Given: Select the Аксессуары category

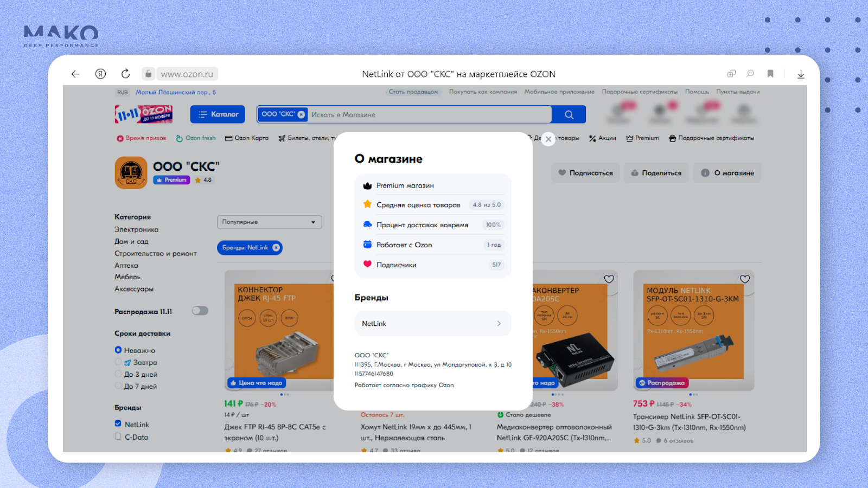Looking at the screenshot, I should [x=134, y=289].
